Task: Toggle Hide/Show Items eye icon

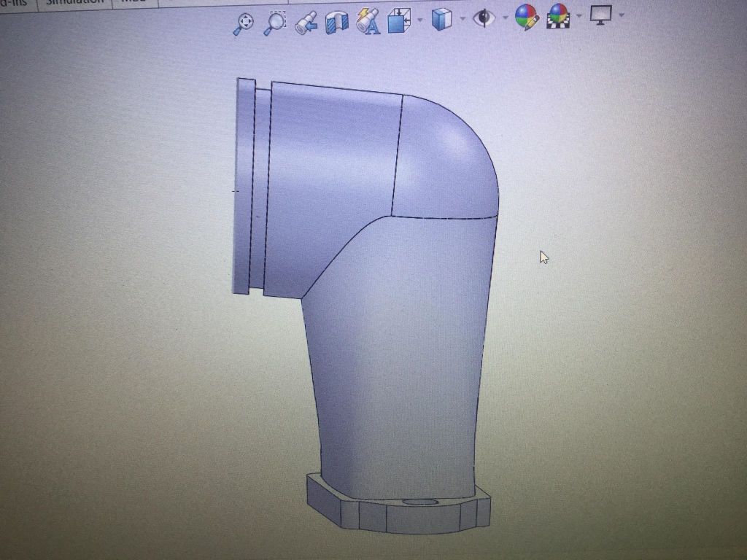Action: pos(483,17)
